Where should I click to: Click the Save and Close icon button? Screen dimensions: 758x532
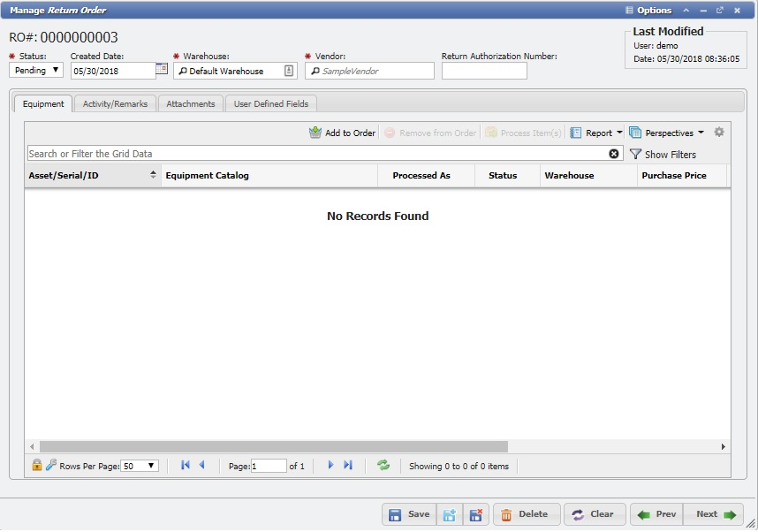(x=475, y=514)
